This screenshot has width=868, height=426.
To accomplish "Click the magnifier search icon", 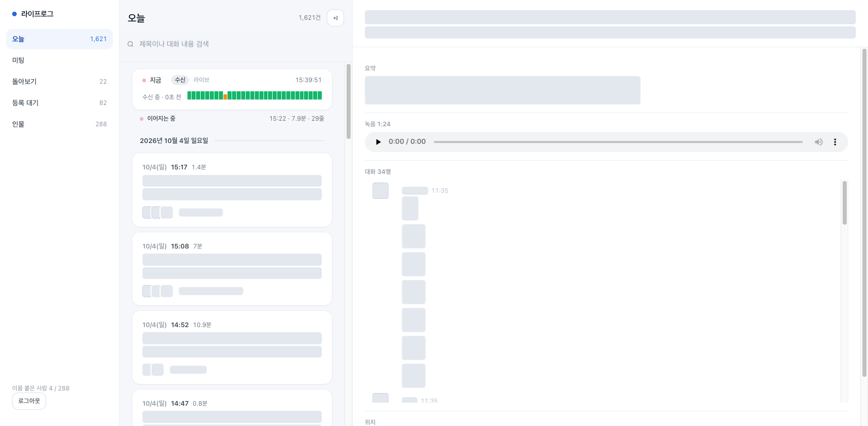I will (130, 44).
